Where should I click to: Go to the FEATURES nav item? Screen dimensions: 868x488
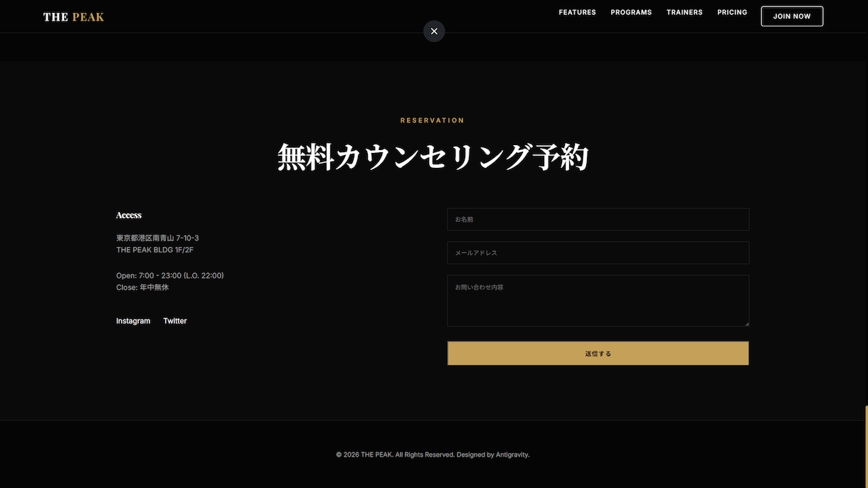[x=578, y=13]
